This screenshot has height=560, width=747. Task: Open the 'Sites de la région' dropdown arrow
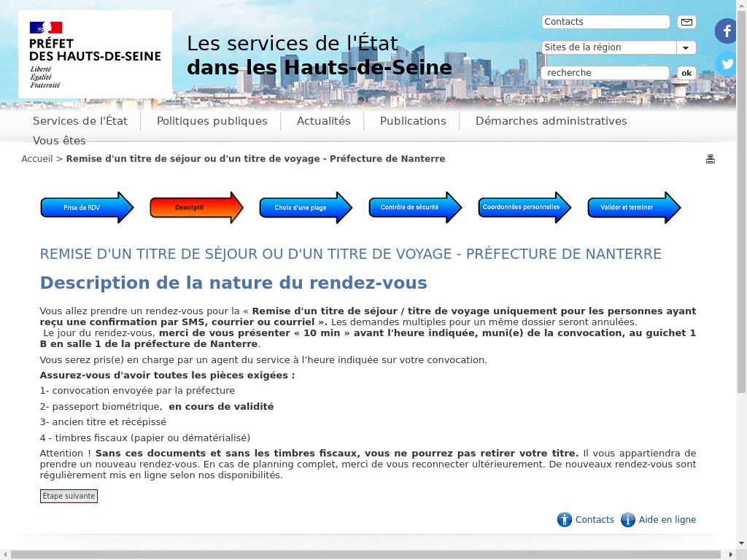[x=686, y=47]
